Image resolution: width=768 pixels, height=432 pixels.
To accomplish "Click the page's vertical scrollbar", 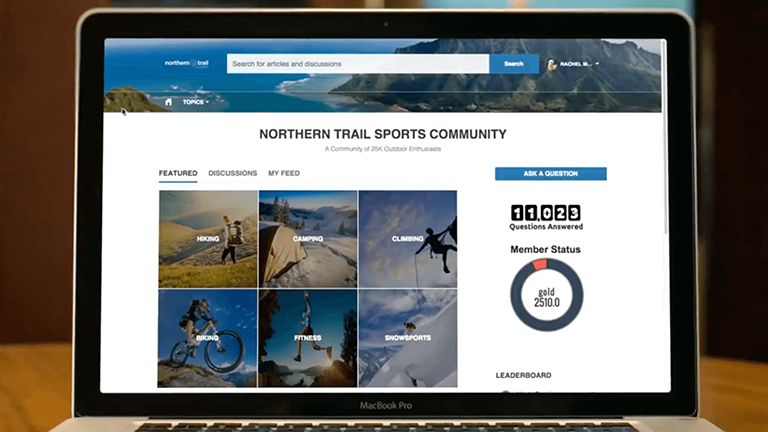I will [664, 150].
